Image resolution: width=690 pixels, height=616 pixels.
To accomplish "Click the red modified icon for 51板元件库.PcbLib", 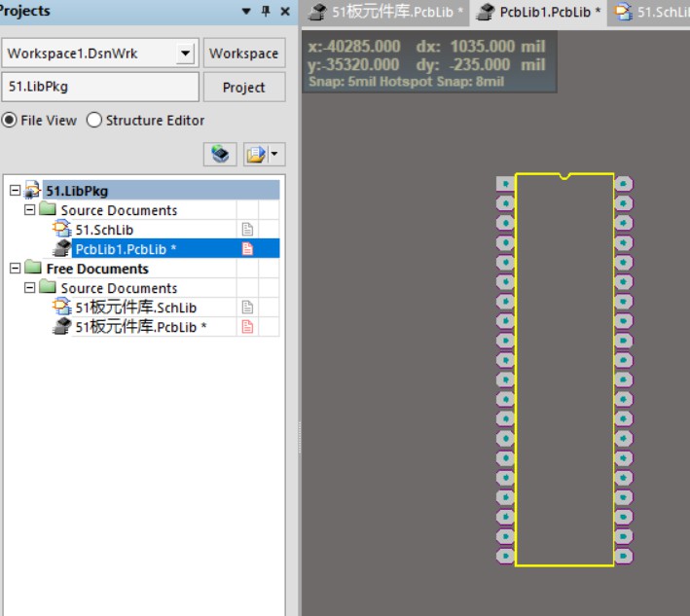I will [247, 326].
